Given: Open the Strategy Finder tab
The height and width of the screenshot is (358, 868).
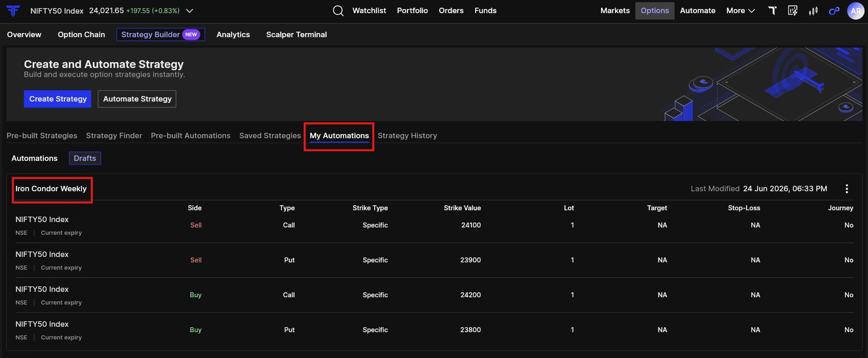Looking at the screenshot, I should (x=114, y=135).
